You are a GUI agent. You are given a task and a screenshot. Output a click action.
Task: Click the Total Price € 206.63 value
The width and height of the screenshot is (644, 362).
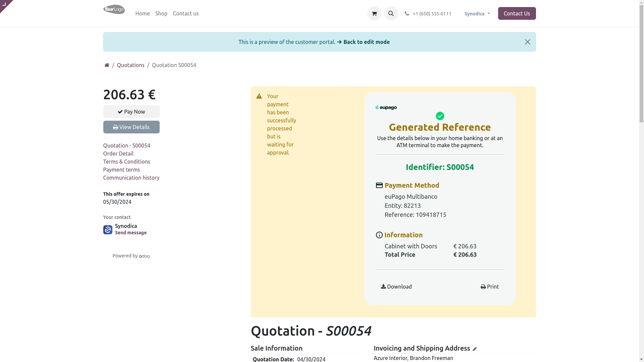tap(465, 254)
